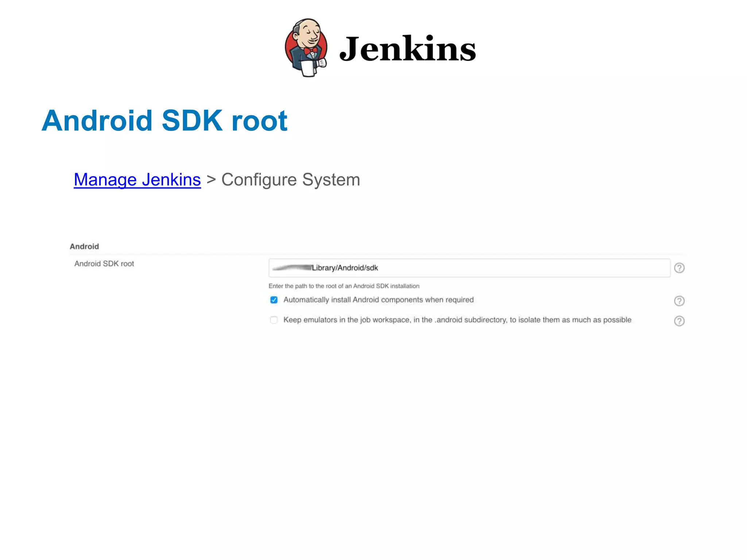Click the Jenkins butler logo
747x560 pixels.
pyautogui.click(x=306, y=48)
